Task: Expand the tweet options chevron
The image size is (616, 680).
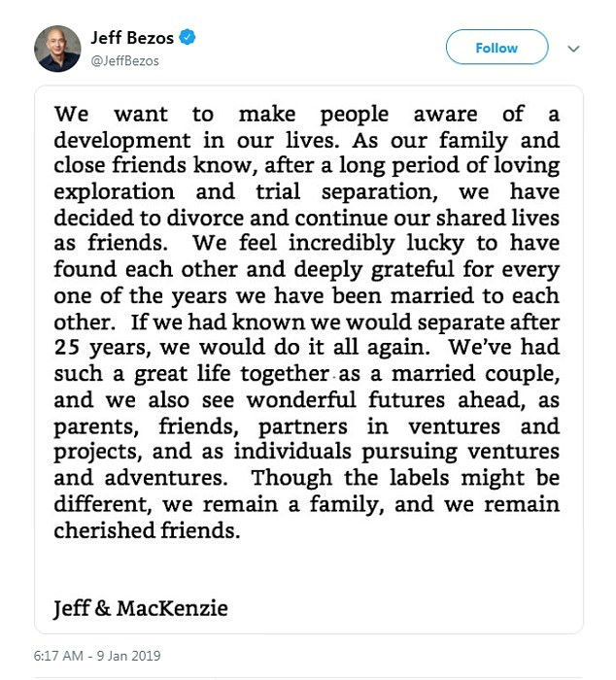Action: [573, 49]
